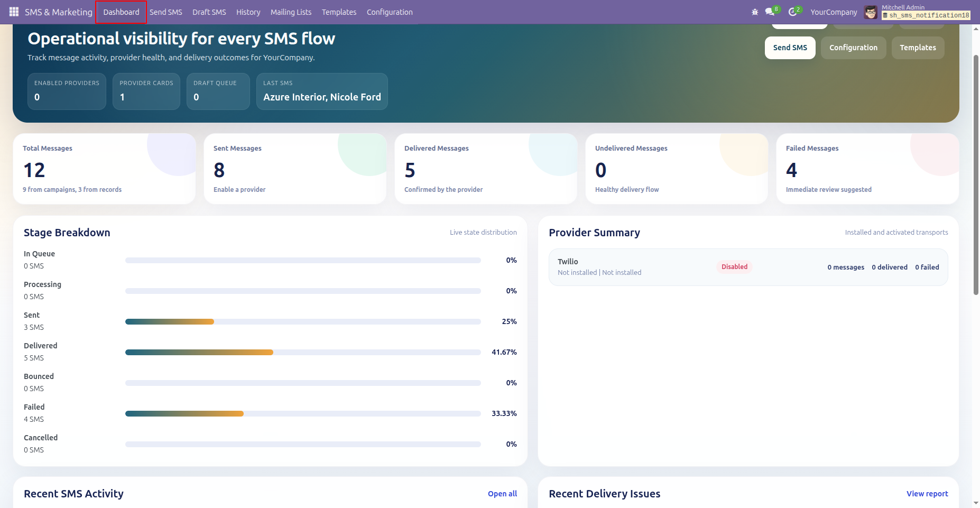Image resolution: width=980 pixels, height=508 pixels.
Task: Click the 'Bounced' stage label
Action: (39, 376)
